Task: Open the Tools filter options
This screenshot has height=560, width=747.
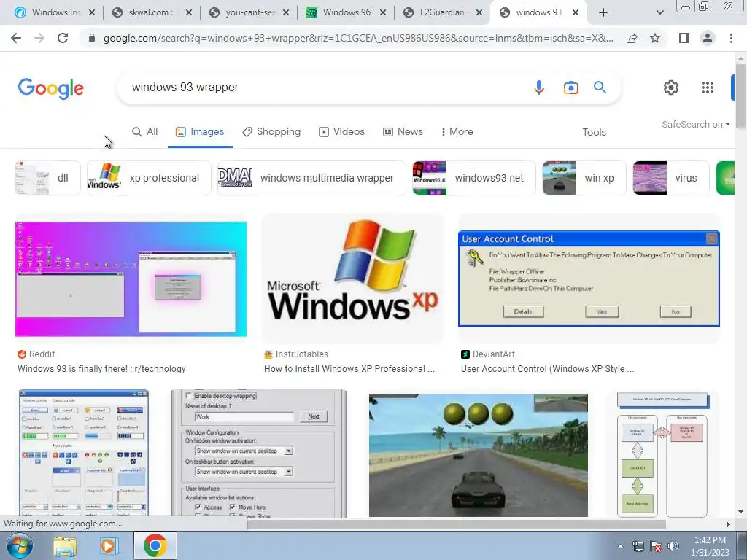Action: [594, 133]
